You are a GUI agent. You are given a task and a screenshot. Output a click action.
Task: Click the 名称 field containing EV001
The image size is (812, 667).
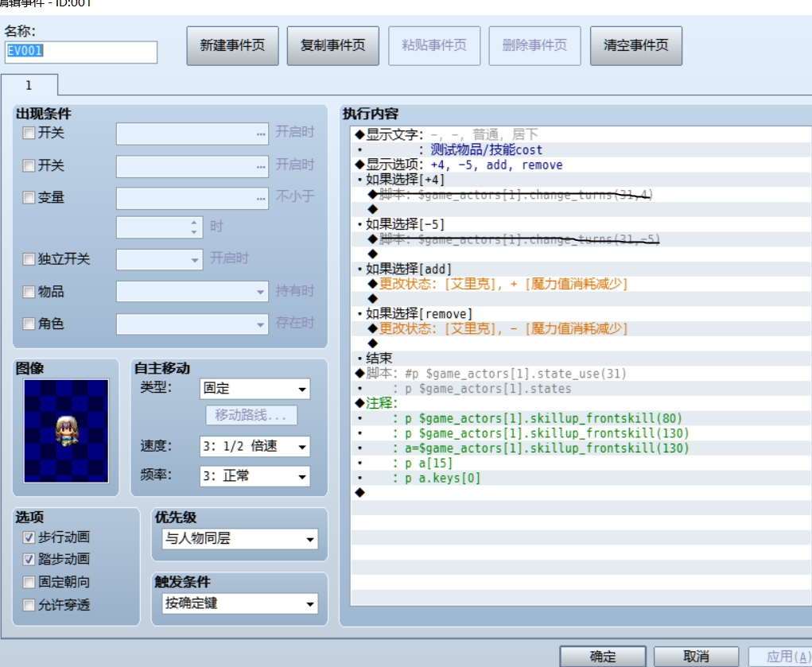point(81,52)
